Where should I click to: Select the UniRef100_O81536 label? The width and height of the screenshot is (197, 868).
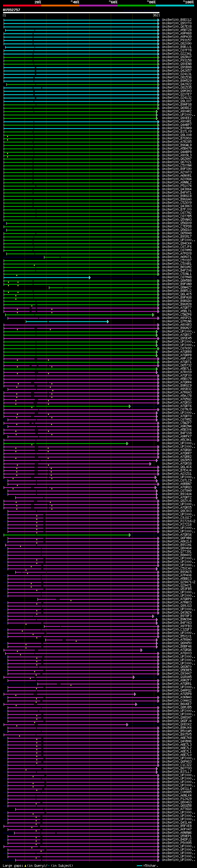pos(176,78)
